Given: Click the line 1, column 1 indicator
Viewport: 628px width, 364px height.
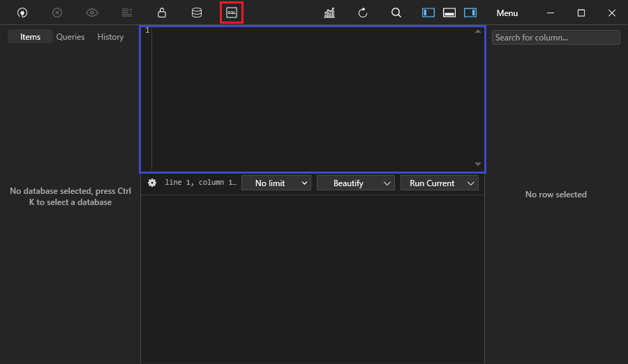Looking at the screenshot, I should pos(201,182).
